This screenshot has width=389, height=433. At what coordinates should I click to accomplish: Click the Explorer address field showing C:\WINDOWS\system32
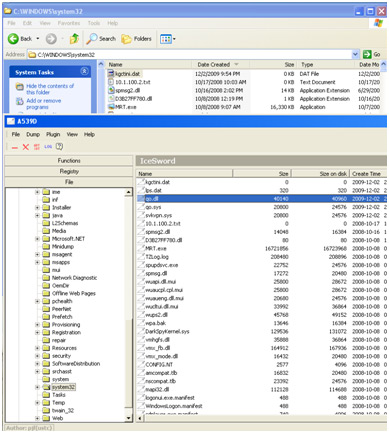(x=189, y=54)
